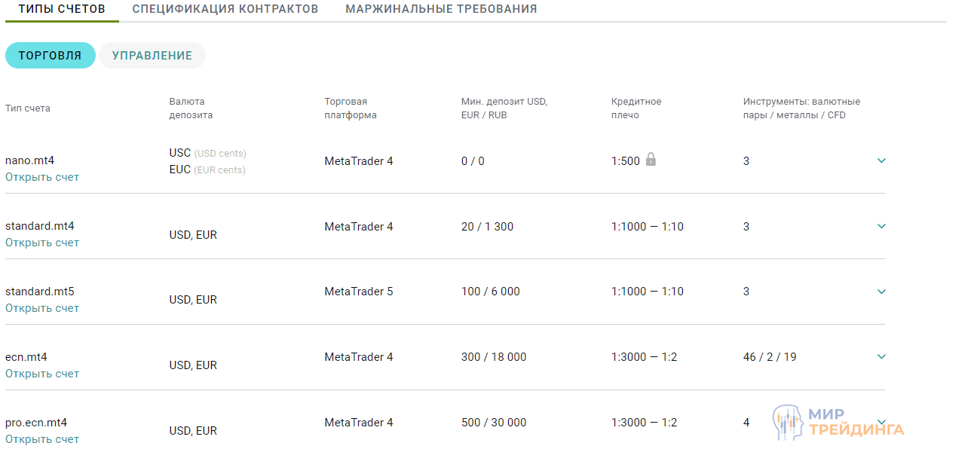Select the УПРАВЛЕНИЕ view toggle
Image resolution: width=980 pixels, height=452 pixels.
[x=152, y=55]
